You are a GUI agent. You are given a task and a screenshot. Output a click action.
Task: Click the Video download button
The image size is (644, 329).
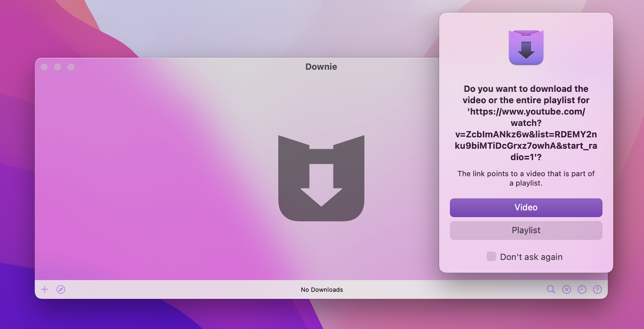tap(526, 208)
